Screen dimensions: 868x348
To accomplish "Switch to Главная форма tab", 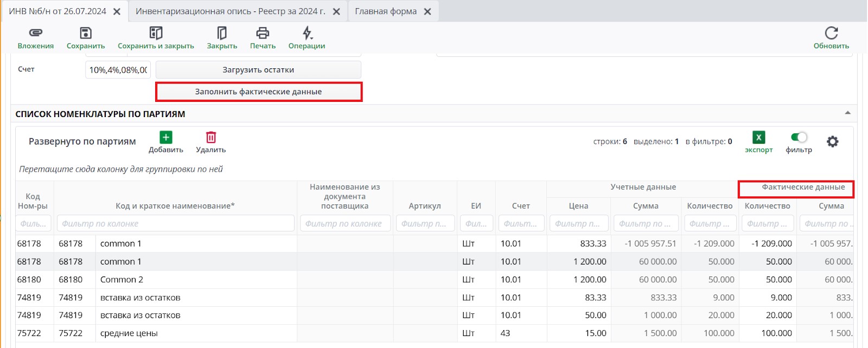I will 386,11.
